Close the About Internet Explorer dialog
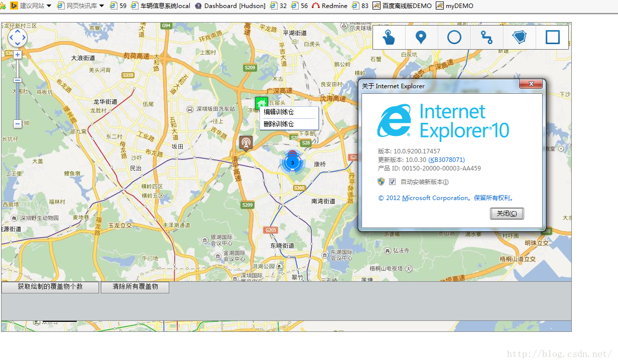The height and width of the screenshot is (364, 618). tap(531, 84)
